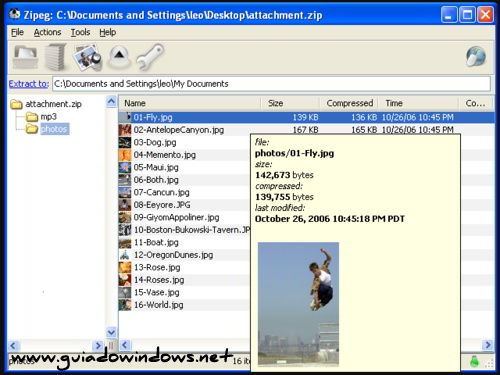Click file list horizontal scroll right arrow
The height and width of the screenshot is (375, 500).
pos(488,345)
